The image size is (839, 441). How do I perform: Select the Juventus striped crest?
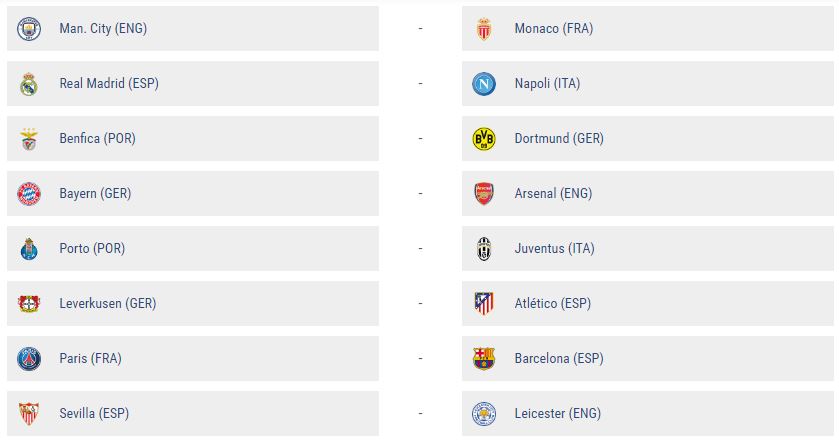484,249
